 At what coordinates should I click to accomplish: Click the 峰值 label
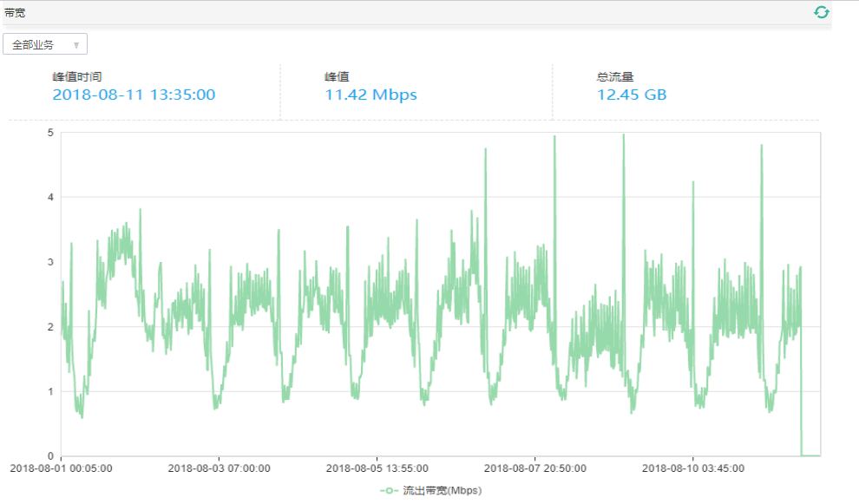[337, 76]
